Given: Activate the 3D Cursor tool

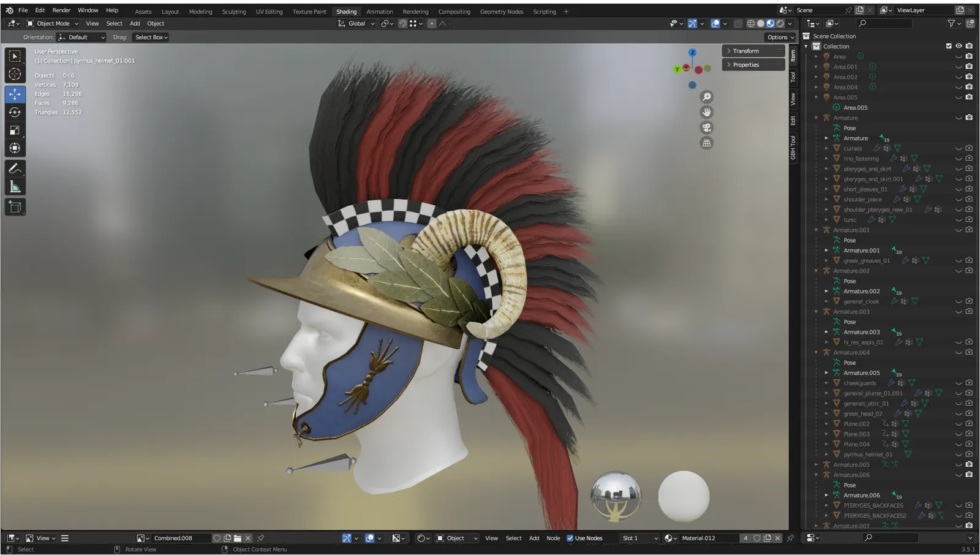Looking at the screenshot, I should tap(15, 75).
